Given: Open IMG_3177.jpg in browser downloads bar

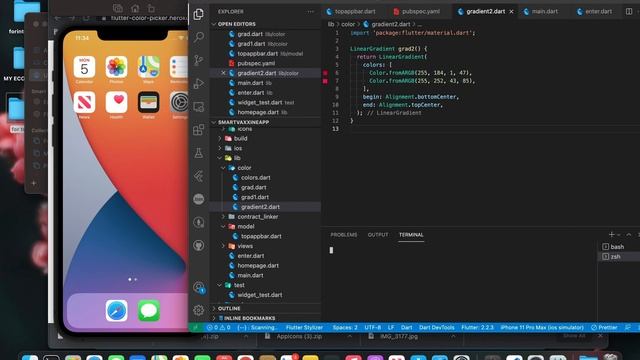Looking at the screenshot, I should pos(399,336).
